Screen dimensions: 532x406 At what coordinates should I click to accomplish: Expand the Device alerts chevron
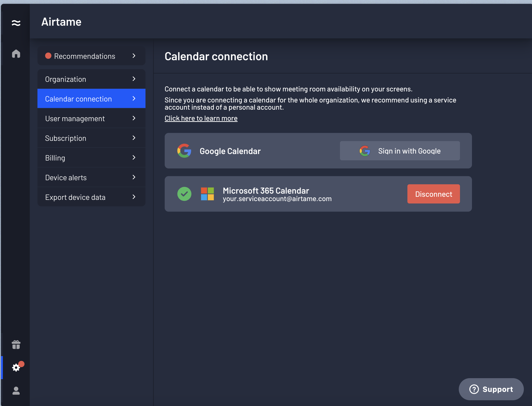(134, 177)
